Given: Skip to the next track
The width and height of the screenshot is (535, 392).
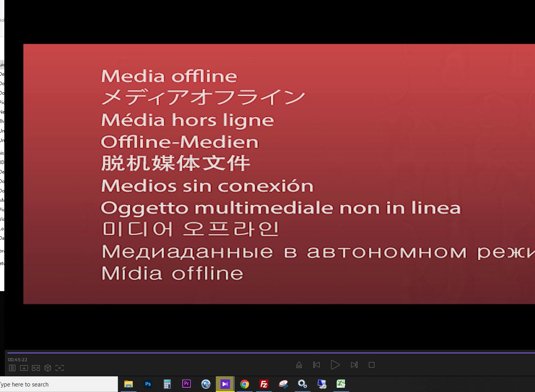Looking at the screenshot, I should [354, 365].
